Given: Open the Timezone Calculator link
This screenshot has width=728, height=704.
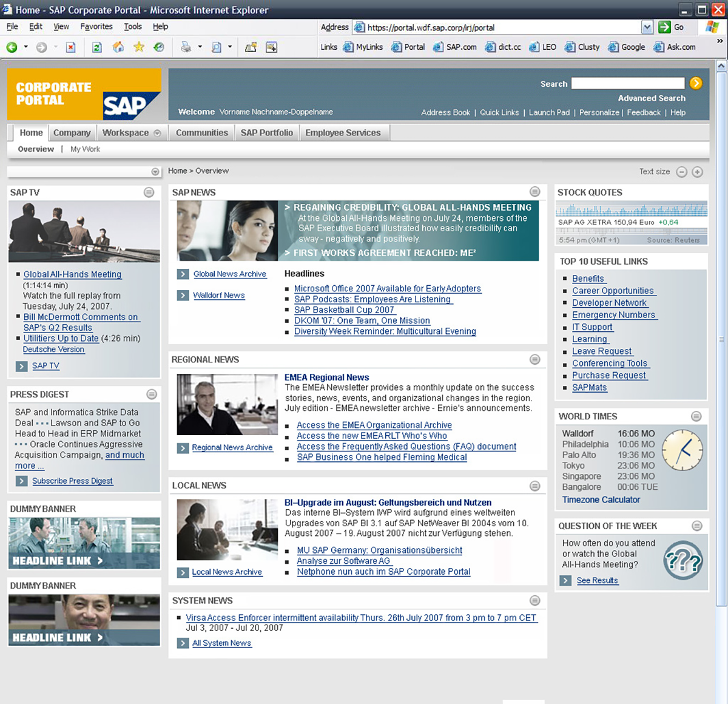Looking at the screenshot, I should (601, 499).
